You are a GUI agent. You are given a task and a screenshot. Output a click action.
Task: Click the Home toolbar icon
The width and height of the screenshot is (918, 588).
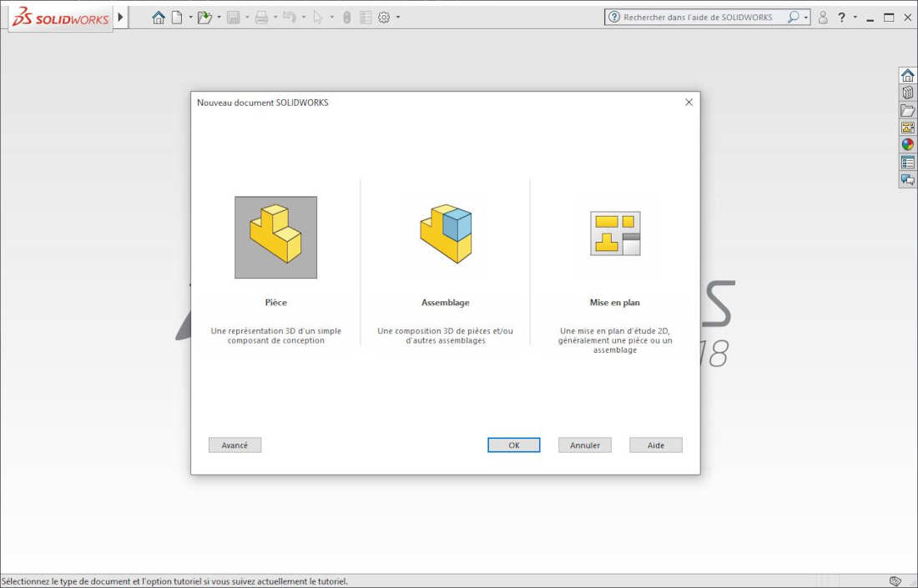(158, 18)
